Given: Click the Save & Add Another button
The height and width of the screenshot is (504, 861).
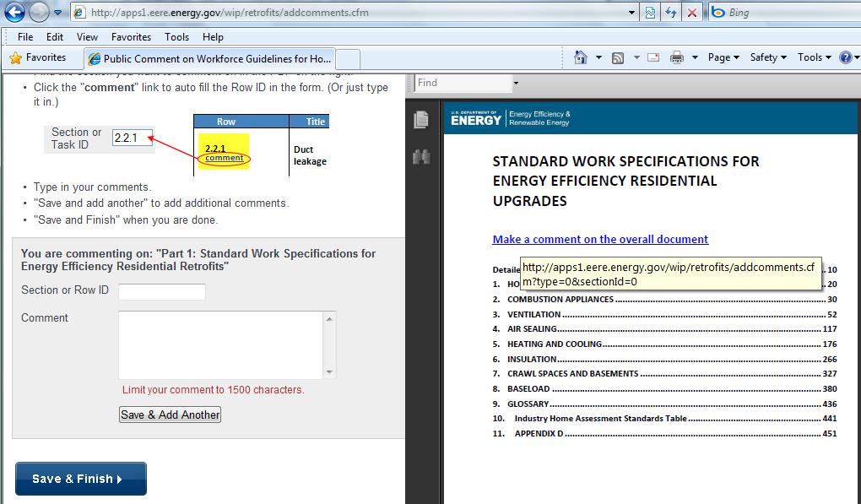Looking at the screenshot, I should 170,415.
